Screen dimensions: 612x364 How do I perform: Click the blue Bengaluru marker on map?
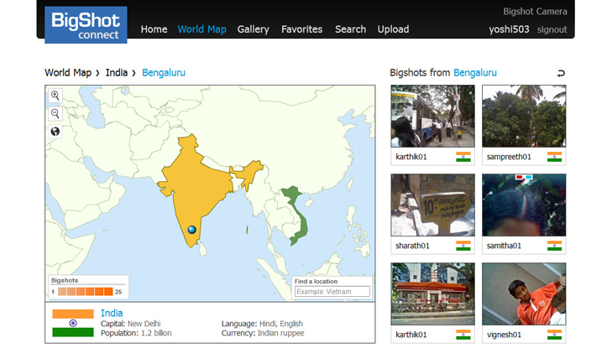pos(192,229)
